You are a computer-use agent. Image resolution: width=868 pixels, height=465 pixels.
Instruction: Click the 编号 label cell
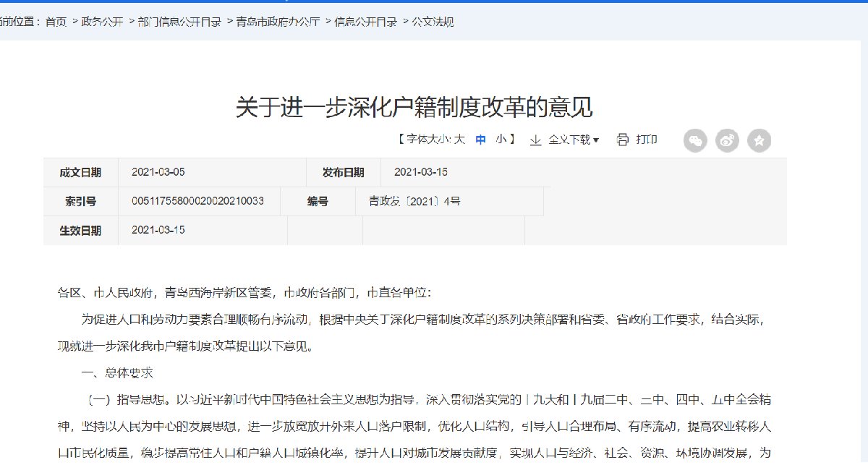coord(318,202)
